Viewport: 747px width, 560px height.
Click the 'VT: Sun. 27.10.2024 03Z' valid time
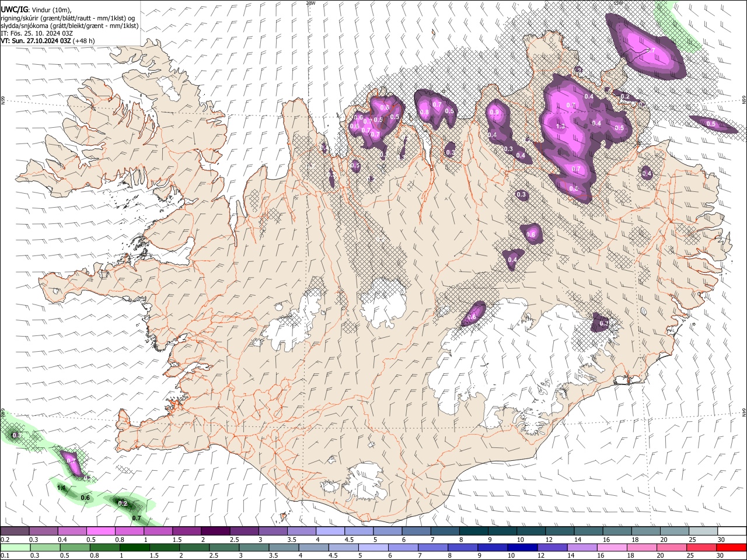click(x=36, y=41)
